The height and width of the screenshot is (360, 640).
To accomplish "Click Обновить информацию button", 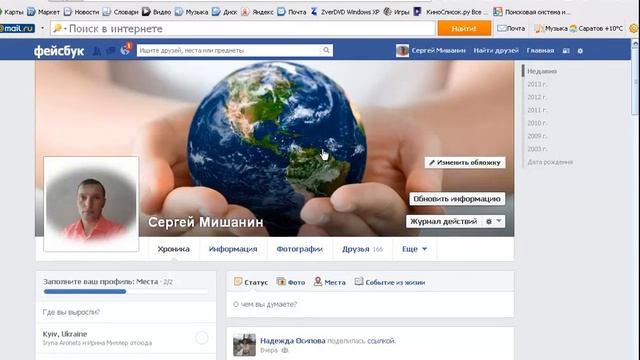I will 457,199.
